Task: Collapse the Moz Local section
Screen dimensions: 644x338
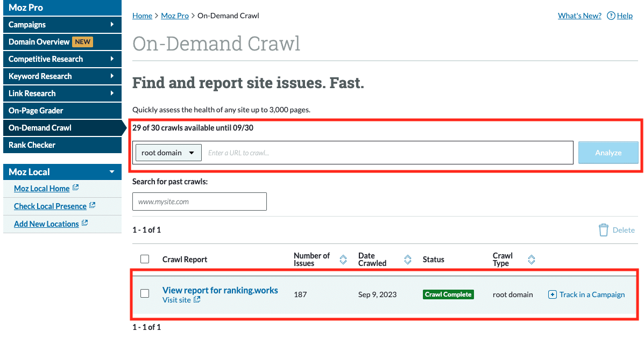Action: (x=112, y=172)
